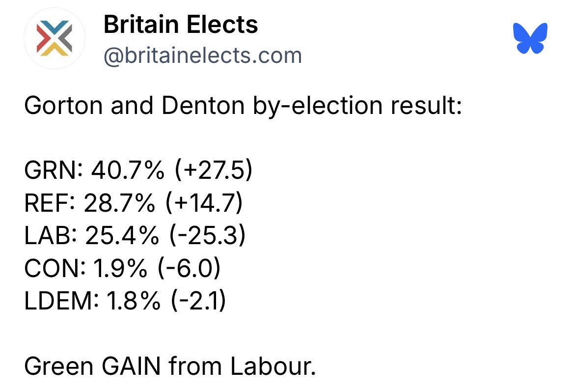Visit the @britainelects.com handle link
This screenshot has height=392, width=574.
click(202, 56)
